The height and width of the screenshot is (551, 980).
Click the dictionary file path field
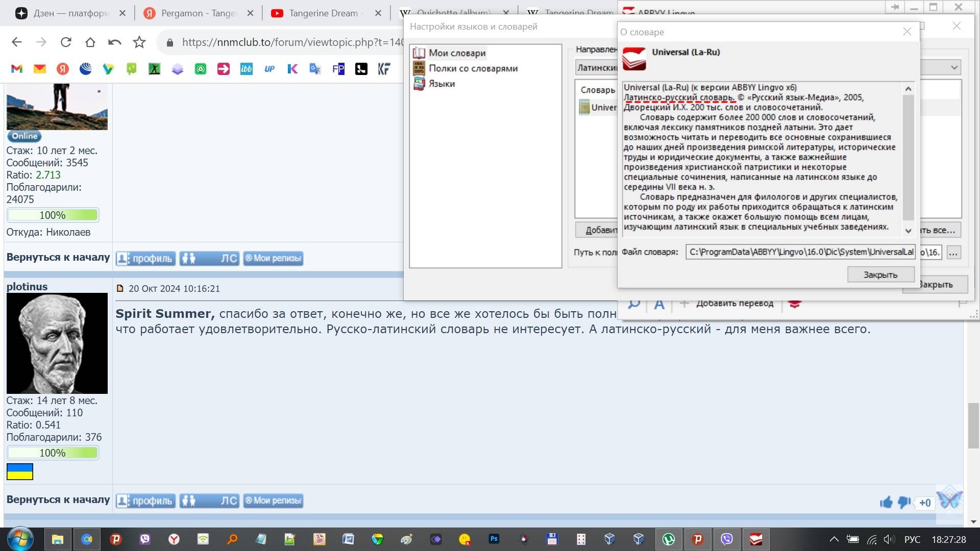tap(800, 252)
